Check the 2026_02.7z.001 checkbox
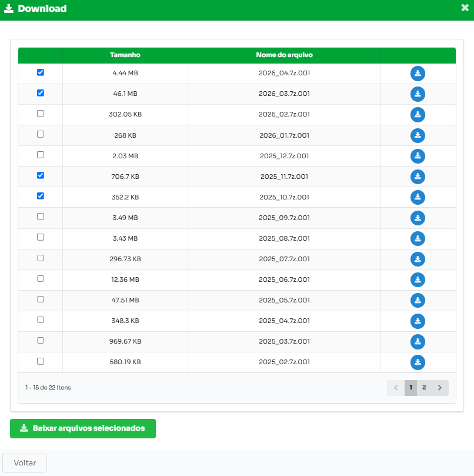The width and height of the screenshot is (474, 476). coord(41,114)
